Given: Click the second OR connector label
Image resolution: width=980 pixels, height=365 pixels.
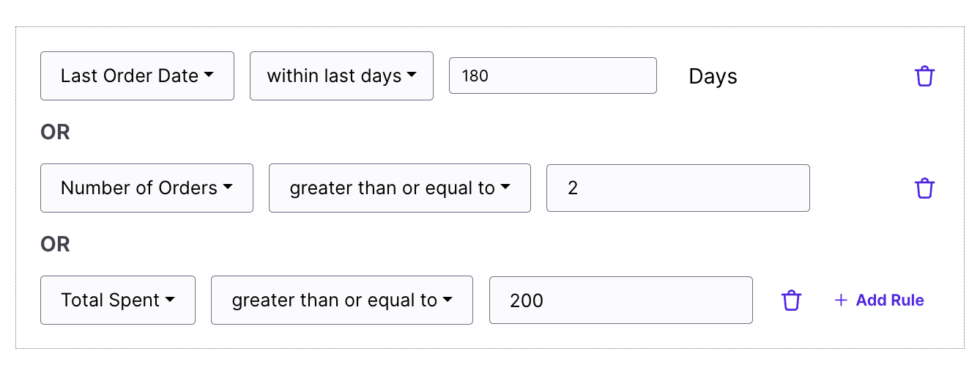Looking at the screenshot, I should (x=56, y=244).
